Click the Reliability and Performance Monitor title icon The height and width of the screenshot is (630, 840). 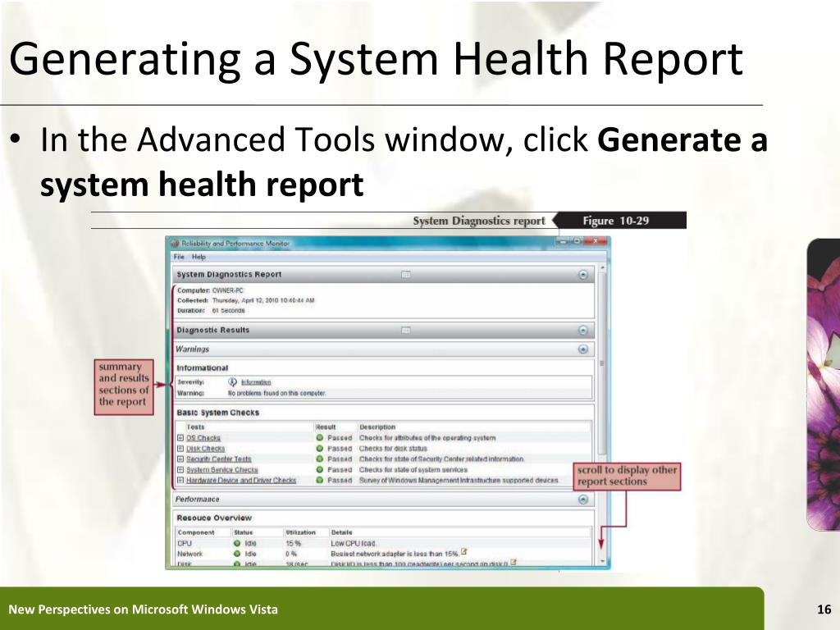(x=175, y=243)
